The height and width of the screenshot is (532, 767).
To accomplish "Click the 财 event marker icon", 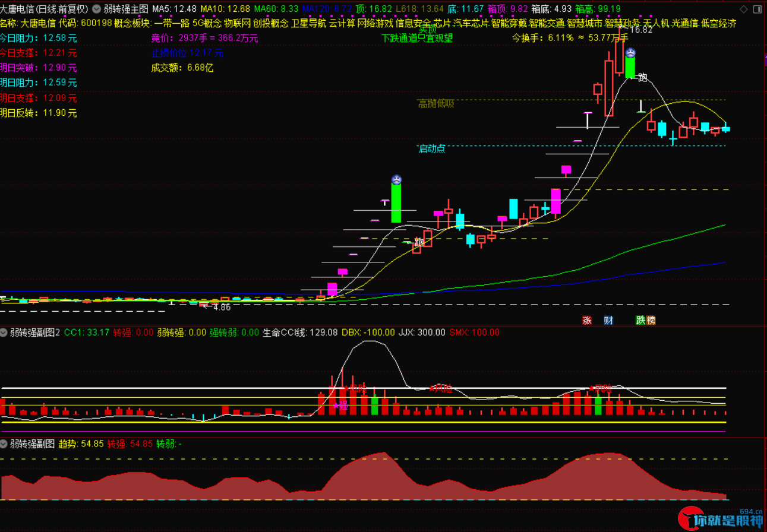I will (x=608, y=321).
